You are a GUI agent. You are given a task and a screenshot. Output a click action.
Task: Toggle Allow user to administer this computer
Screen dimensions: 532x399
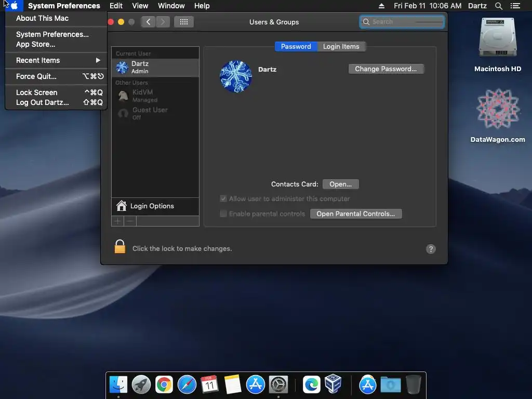[x=223, y=199]
